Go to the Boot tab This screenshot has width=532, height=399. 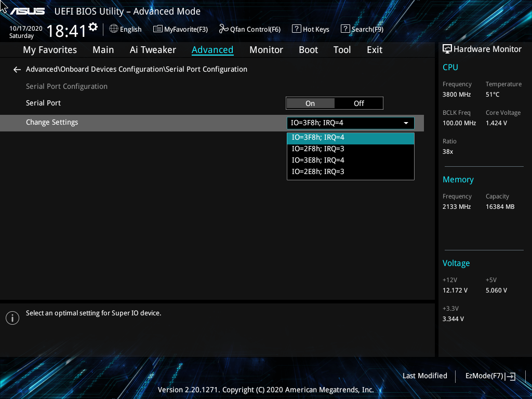pyautogui.click(x=308, y=50)
